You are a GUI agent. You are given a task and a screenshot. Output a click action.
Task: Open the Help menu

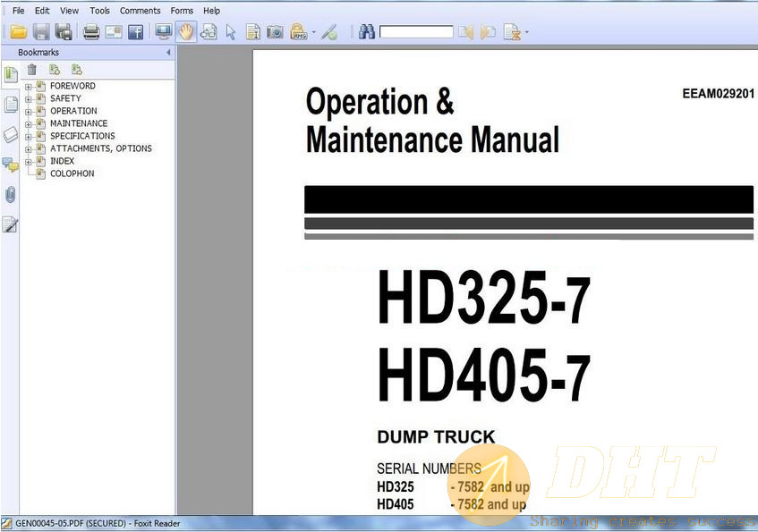click(x=211, y=11)
